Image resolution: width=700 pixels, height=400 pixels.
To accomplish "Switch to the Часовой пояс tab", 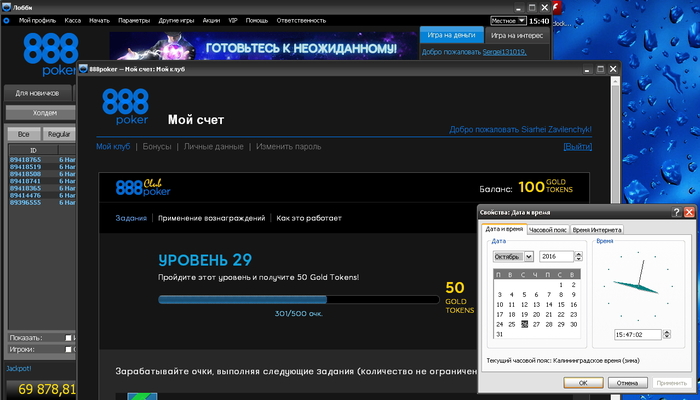I will tap(547, 229).
